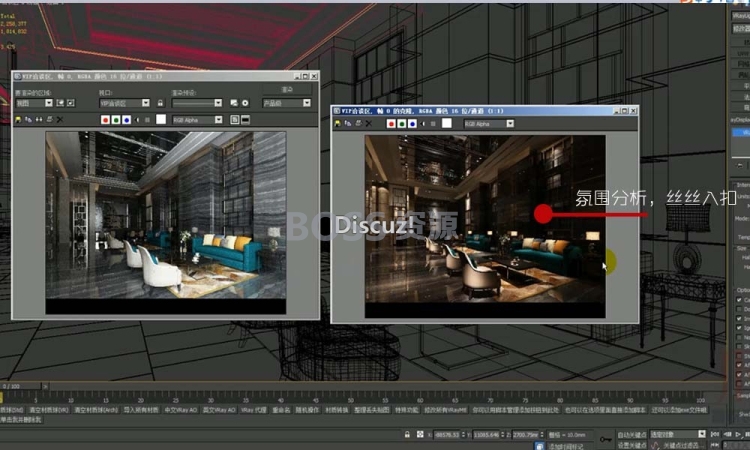Open production mode dropdown (产品级)
This screenshot has height=450, width=750.
click(287, 103)
